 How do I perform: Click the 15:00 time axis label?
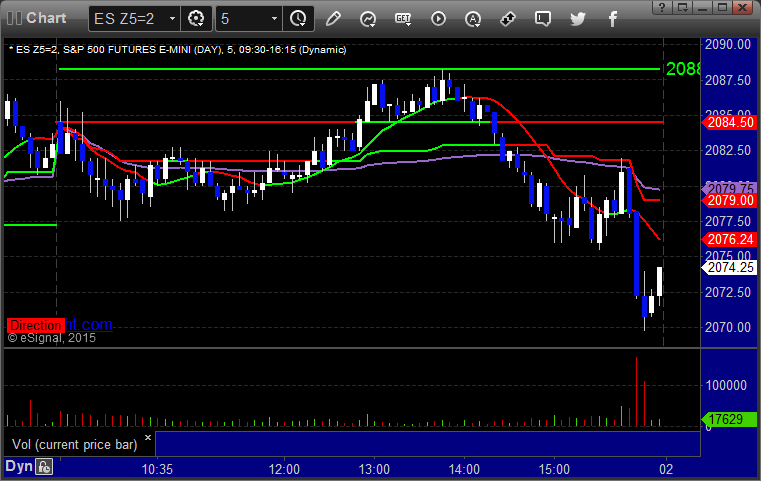[554, 469]
